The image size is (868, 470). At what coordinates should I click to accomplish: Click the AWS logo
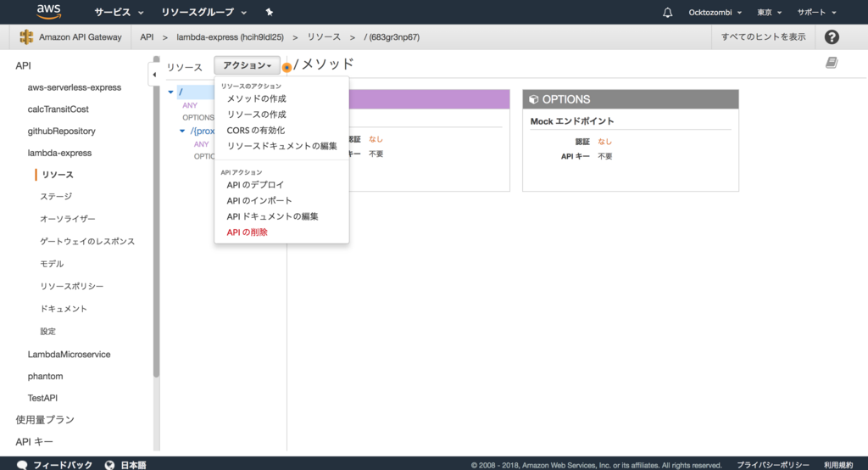[48, 12]
